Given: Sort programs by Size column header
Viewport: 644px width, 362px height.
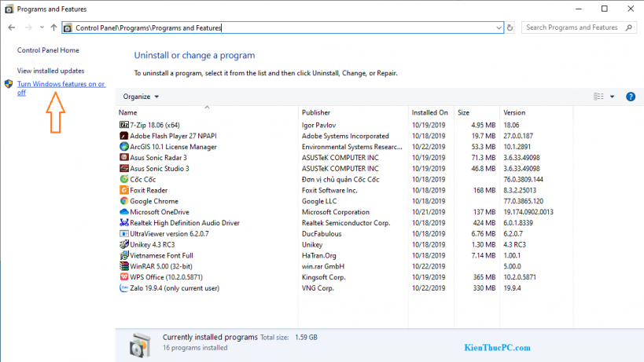Looking at the screenshot, I should [463, 113].
